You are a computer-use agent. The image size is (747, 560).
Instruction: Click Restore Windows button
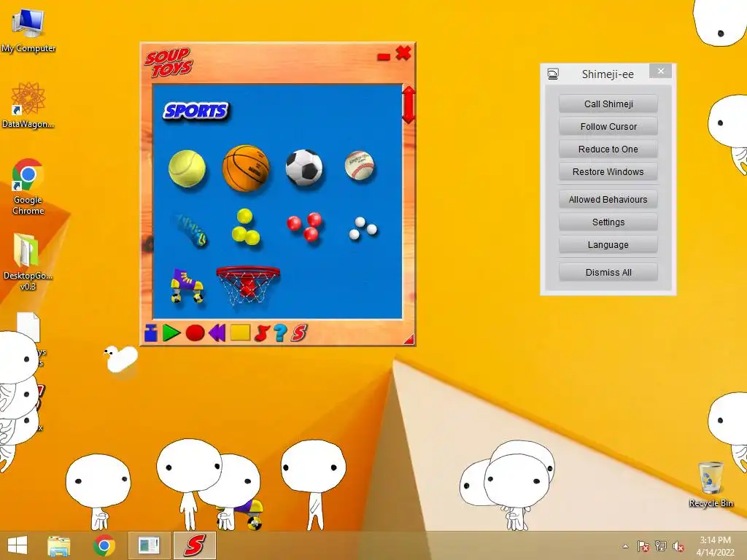[x=608, y=172]
